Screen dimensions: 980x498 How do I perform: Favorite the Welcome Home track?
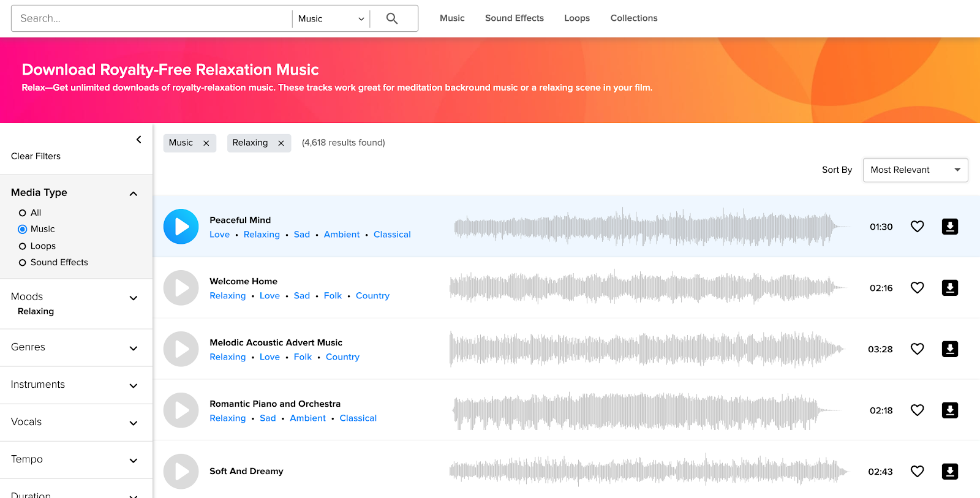[917, 288]
